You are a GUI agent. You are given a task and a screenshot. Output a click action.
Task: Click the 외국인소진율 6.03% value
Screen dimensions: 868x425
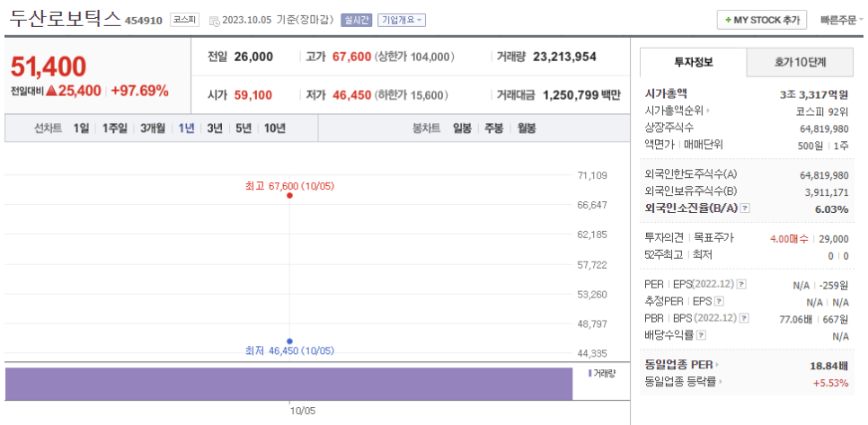tap(831, 208)
